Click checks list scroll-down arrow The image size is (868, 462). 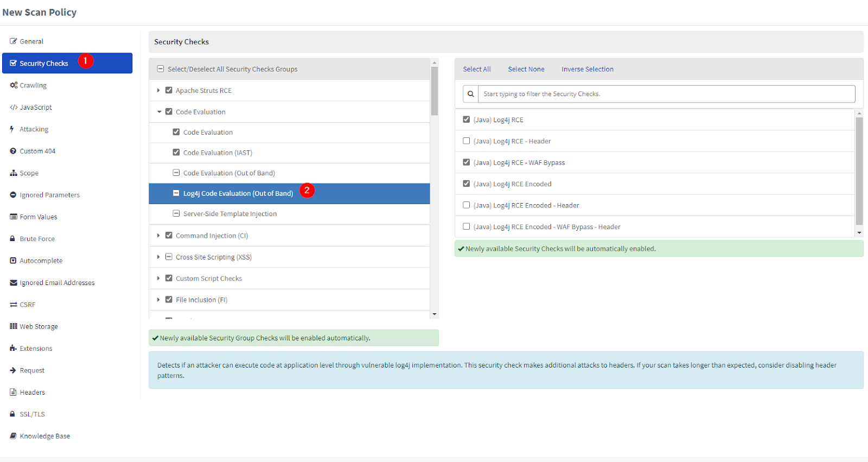pos(859,232)
